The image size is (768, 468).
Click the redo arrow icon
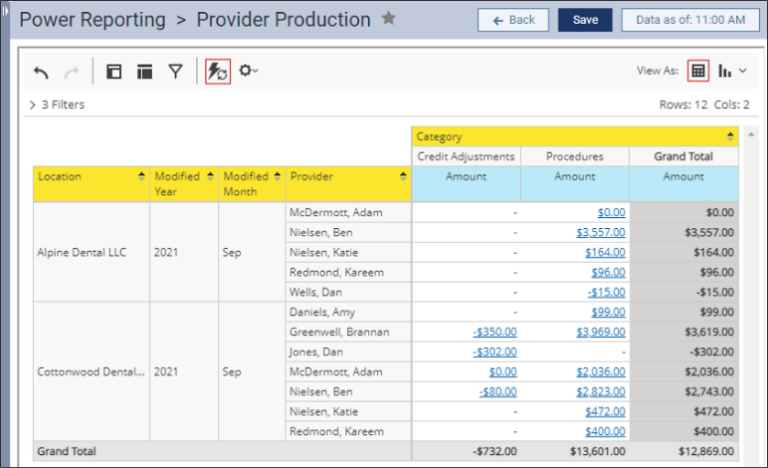click(x=70, y=72)
